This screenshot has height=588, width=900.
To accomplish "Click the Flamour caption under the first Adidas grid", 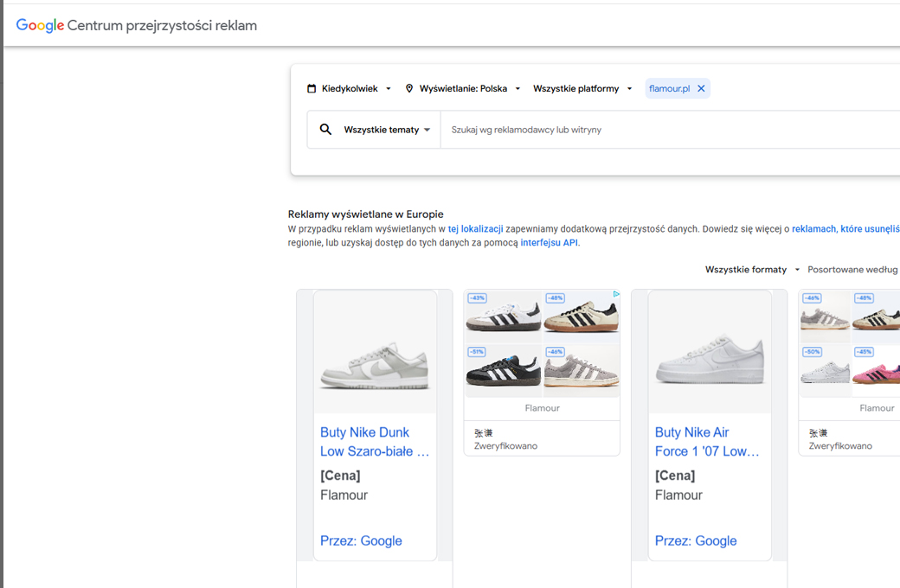I will pos(543,408).
